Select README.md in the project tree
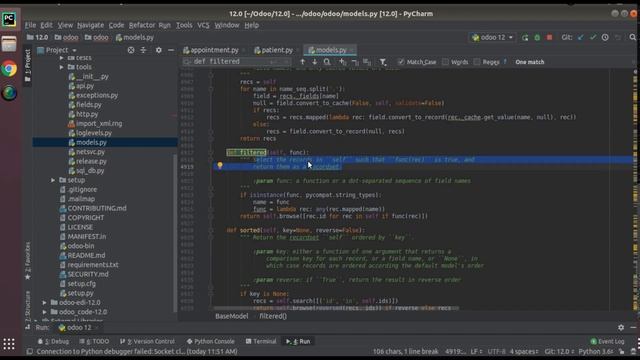The image size is (640, 360). click(x=86, y=256)
